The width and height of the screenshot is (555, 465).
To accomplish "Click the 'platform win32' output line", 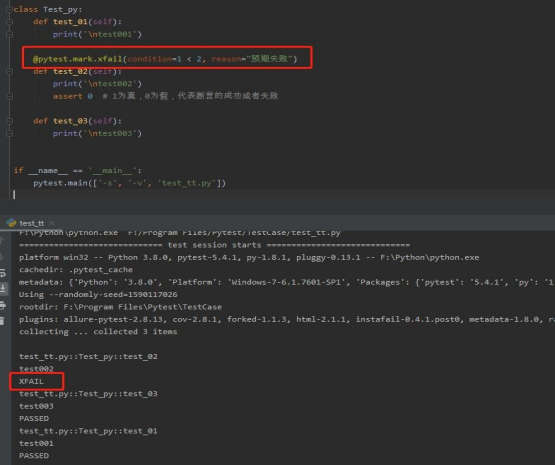I will (249, 257).
